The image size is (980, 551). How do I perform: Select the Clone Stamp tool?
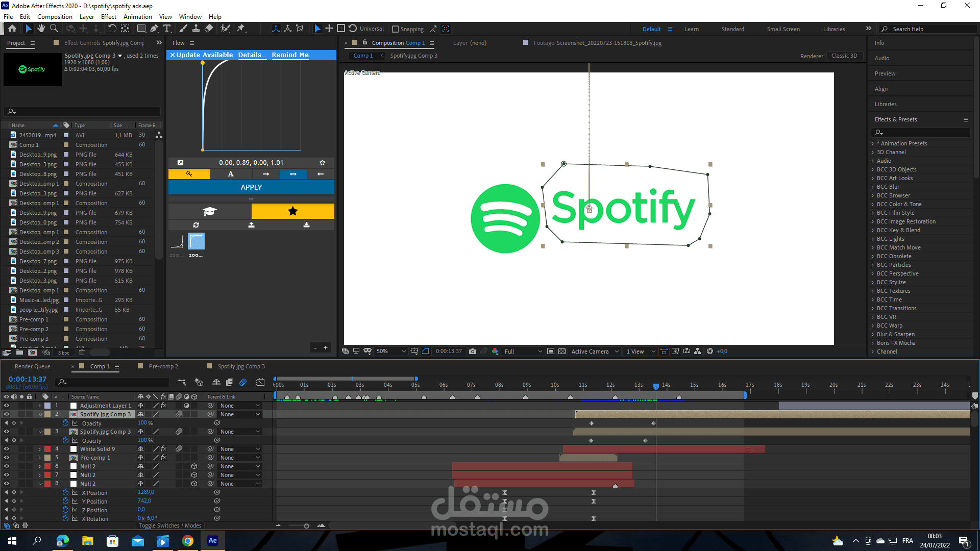point(195,29)
